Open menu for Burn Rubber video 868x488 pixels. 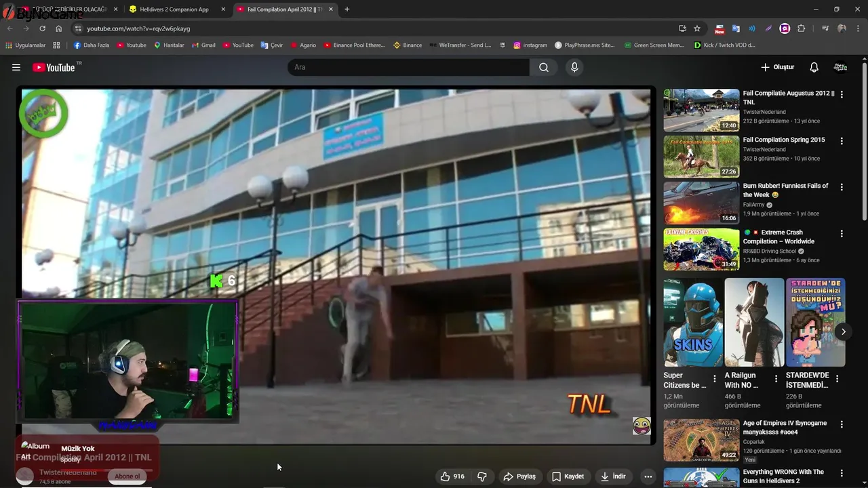842,187
